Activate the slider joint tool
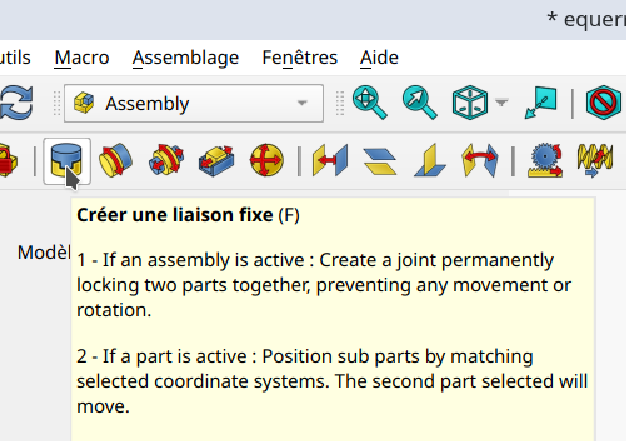This screenshot has height=441, width=626. point(216,160)
